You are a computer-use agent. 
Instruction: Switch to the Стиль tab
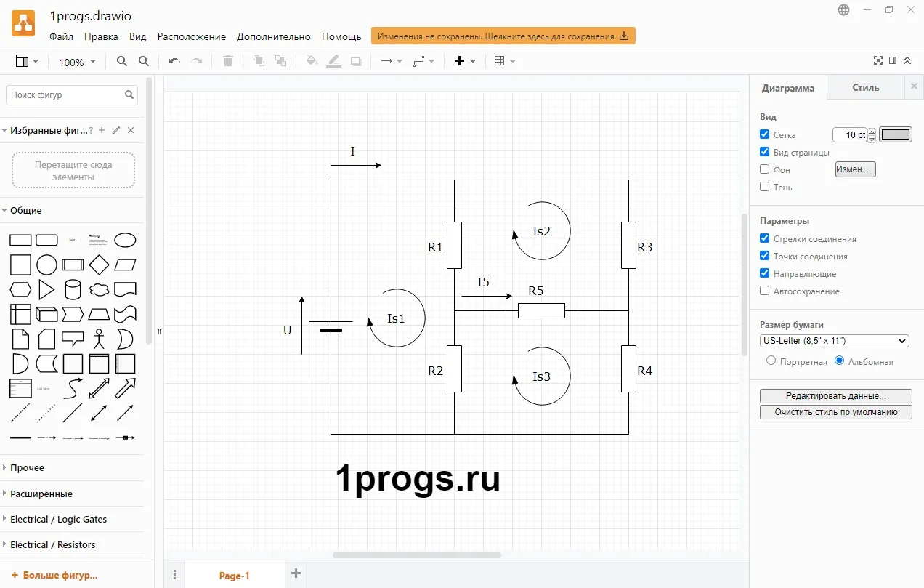click(x=866, y=87)
